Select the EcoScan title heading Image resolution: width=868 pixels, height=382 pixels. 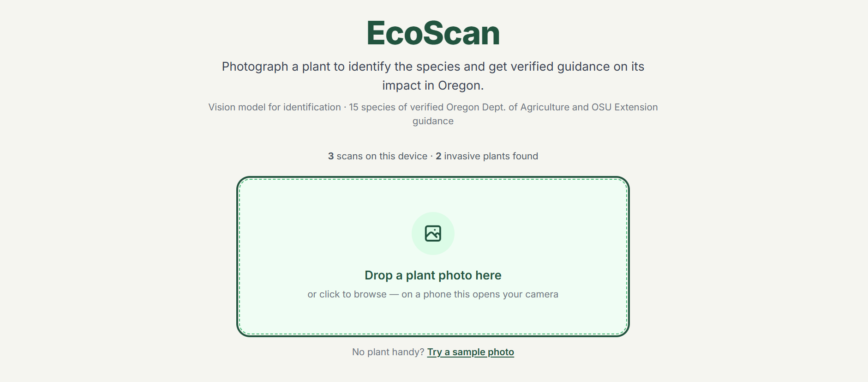point(433,33)
